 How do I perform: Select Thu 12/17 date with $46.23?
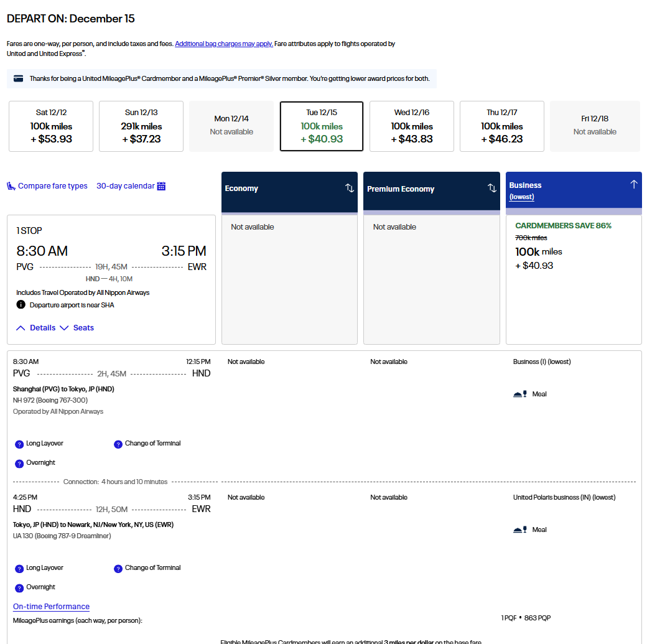pyautogui.click(x=502, y=126)
